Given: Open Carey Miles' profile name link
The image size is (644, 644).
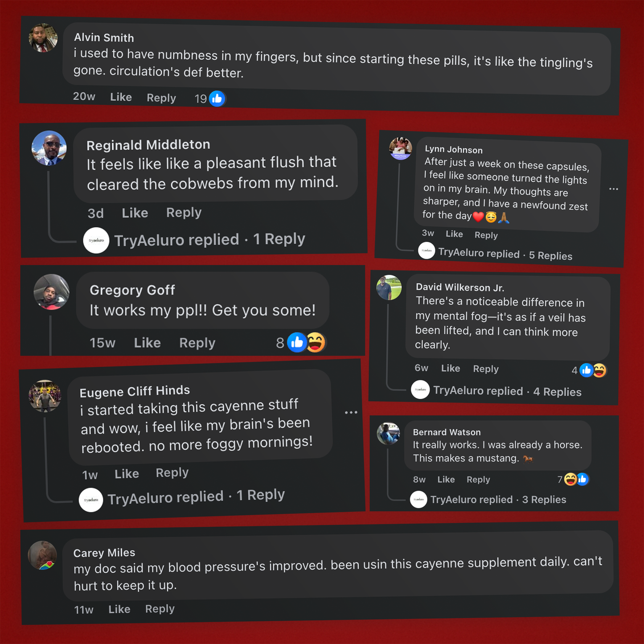Looking at the screenshot, I should tap(104, 553).
